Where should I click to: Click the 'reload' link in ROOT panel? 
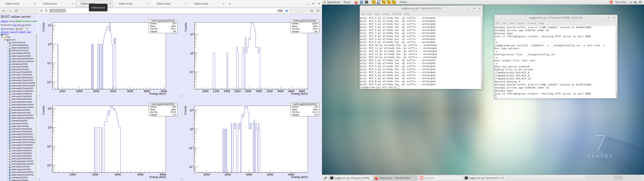pyautogui.click(x=22, y=32)
